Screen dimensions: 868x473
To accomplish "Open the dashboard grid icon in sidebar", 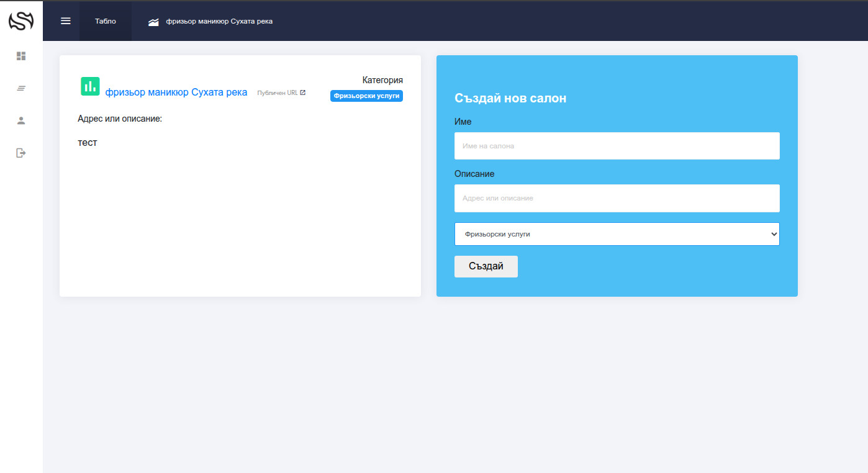I will coord(21,56).
